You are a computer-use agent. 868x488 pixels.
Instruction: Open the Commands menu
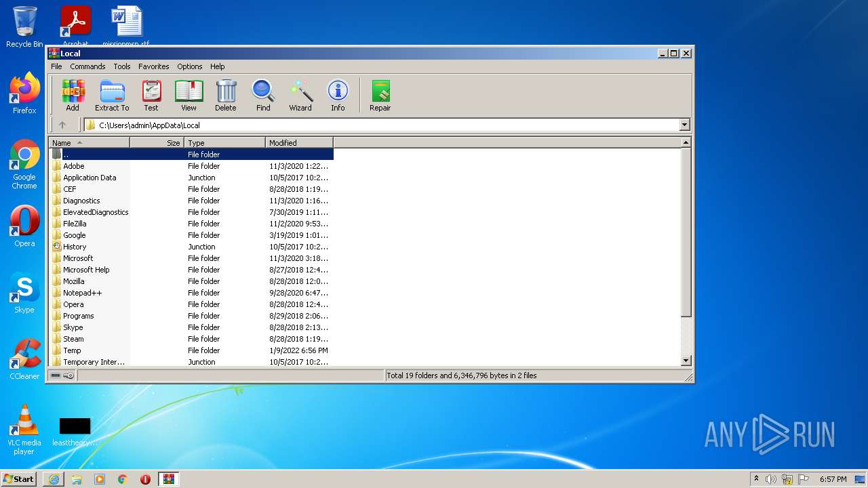click(x=87, y=66)
